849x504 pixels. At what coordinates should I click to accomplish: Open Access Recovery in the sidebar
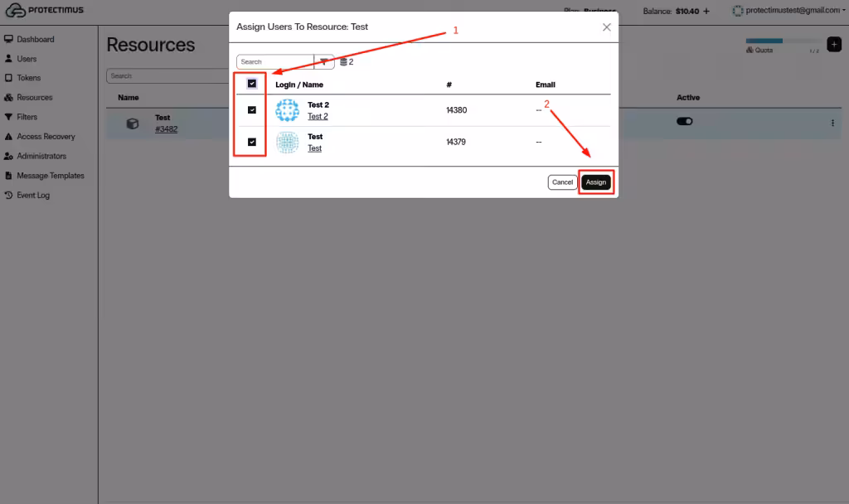[x=46, y=137]
